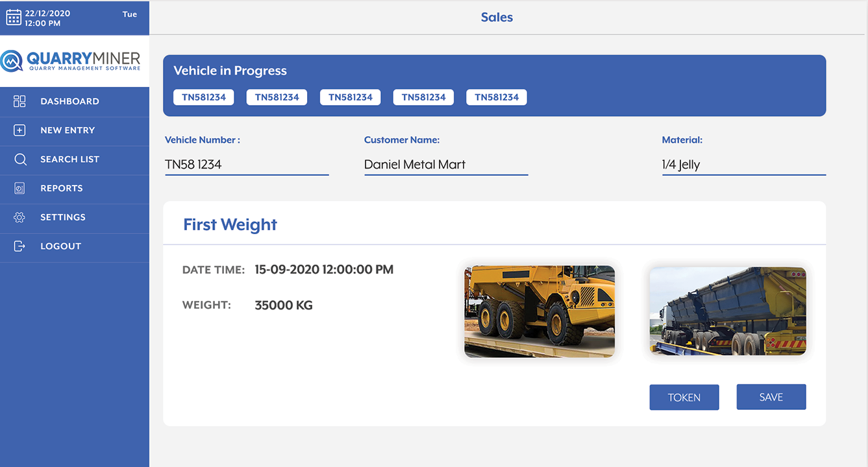This screenshot has height=467, width=868.
Task: Select first TN581234 vehicle chip
Action: [204, 97]
